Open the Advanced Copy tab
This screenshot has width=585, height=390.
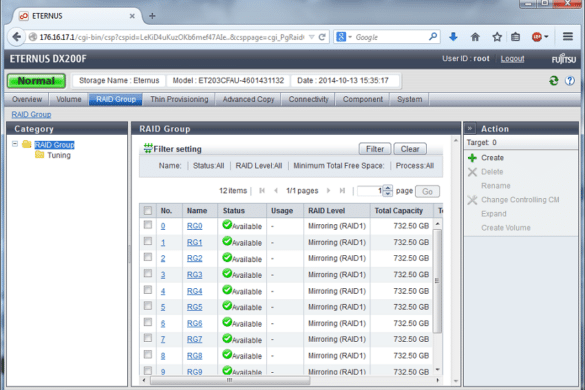[x=248, y=99]
